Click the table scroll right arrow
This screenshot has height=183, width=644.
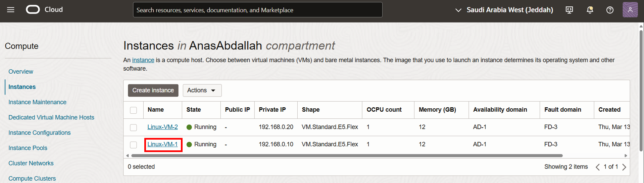pyautogui.click(x=626, y=156)
